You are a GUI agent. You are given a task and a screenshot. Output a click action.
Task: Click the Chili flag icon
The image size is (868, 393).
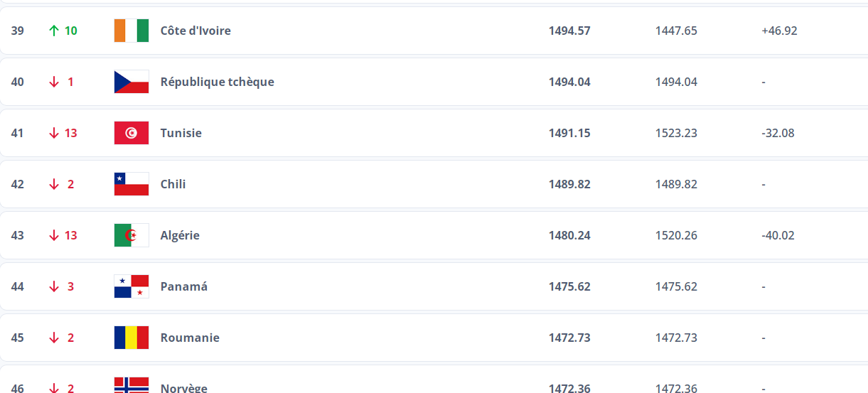(132, 184)
